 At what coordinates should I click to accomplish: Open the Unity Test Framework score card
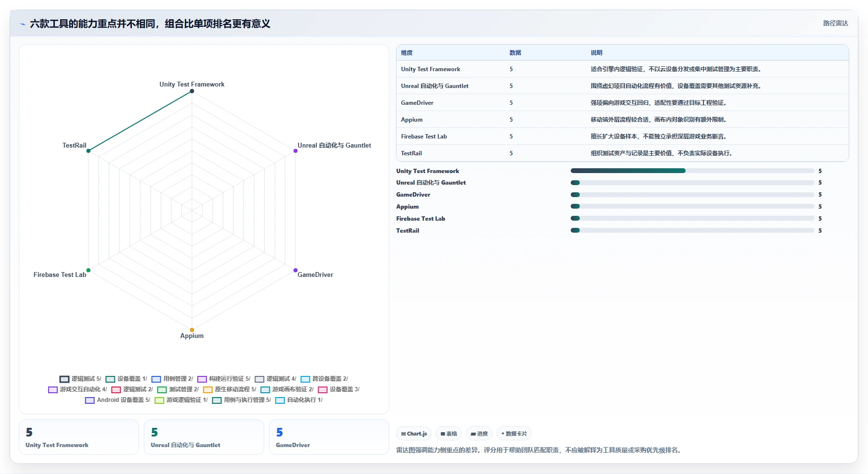pyautogui.click(x=79, y=437)
